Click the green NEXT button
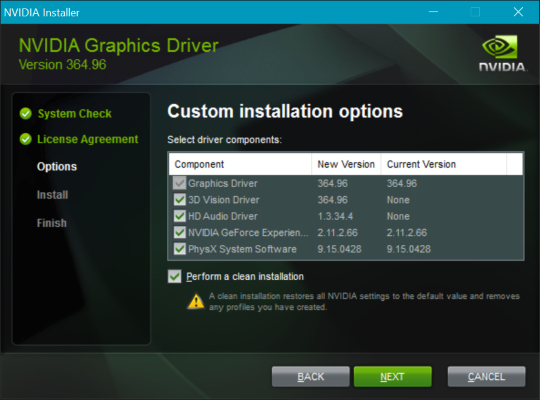 click(x=393, y=377)
